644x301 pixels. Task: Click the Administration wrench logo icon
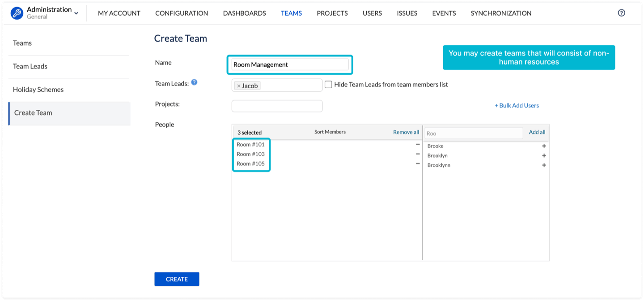17,13
